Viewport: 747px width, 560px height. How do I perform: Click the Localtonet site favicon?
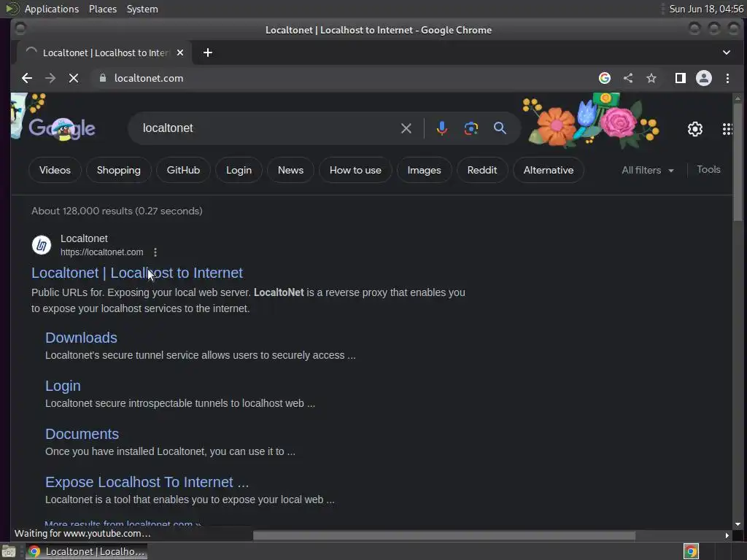pos(42,245)
